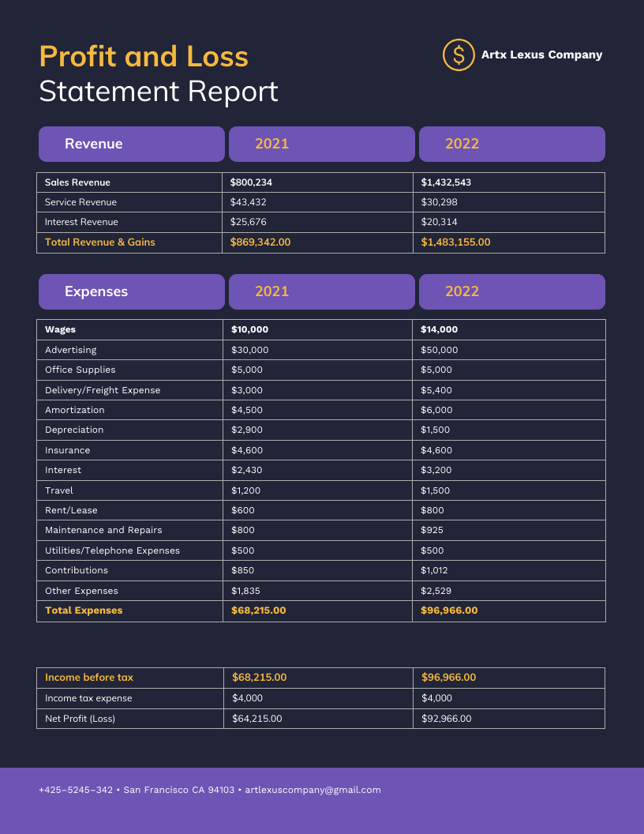
Task: Click the Advertising expense row label
Action: (x=71, y=350)
